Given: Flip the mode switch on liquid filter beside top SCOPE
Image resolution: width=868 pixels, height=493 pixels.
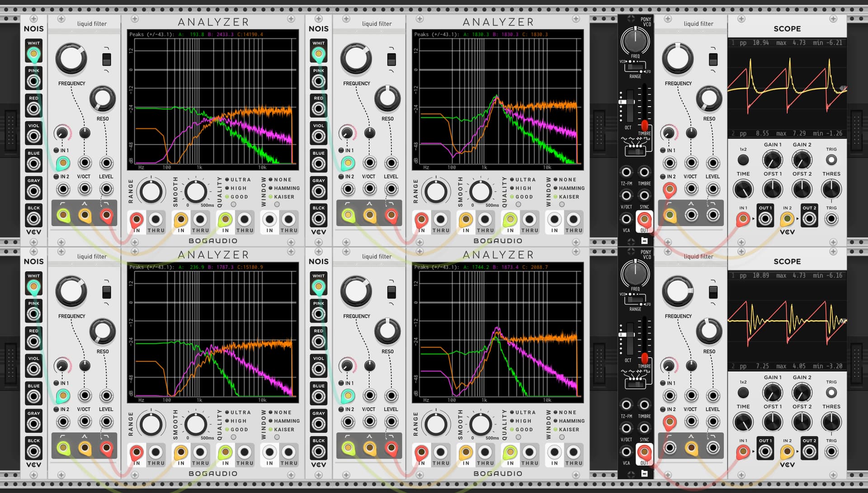Looking at the screenshot, I should tap(713, 59).
